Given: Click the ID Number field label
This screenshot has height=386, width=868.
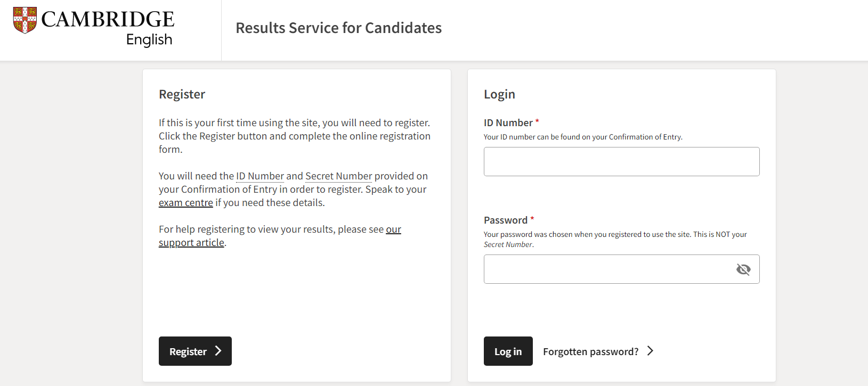Looking at the screenshot, I should 508,123.
